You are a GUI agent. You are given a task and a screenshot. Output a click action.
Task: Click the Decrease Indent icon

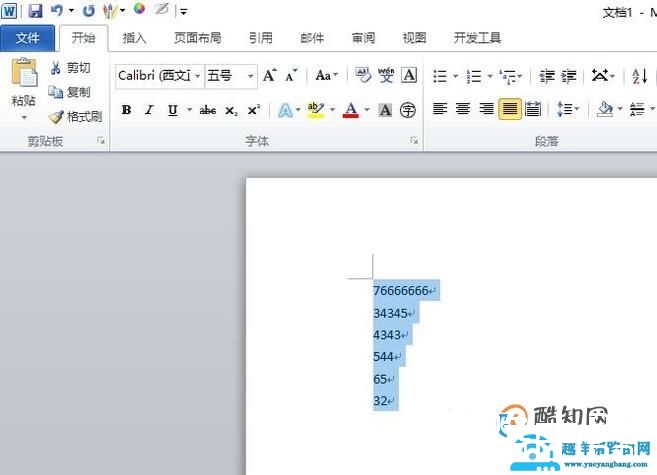(x=546, y=76)
